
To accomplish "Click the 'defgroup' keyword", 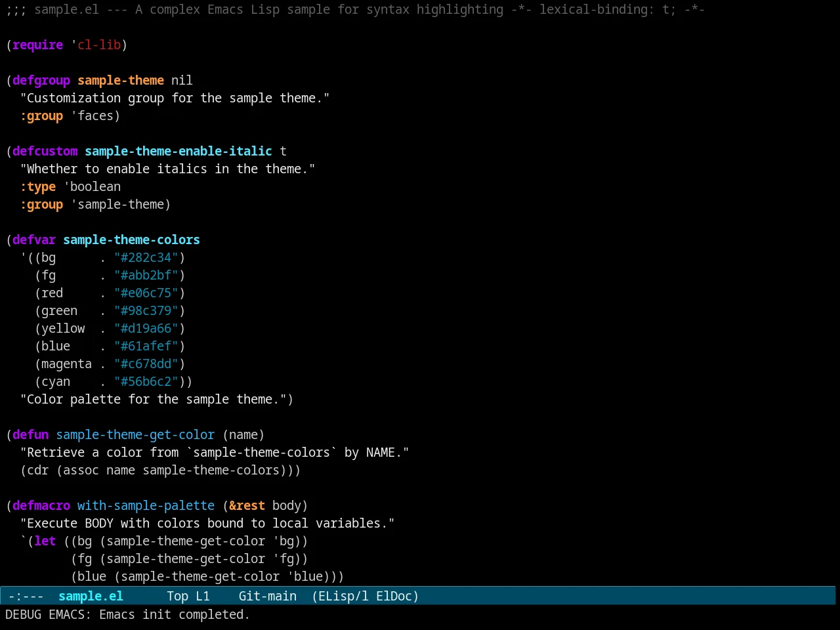I will 41,80.
